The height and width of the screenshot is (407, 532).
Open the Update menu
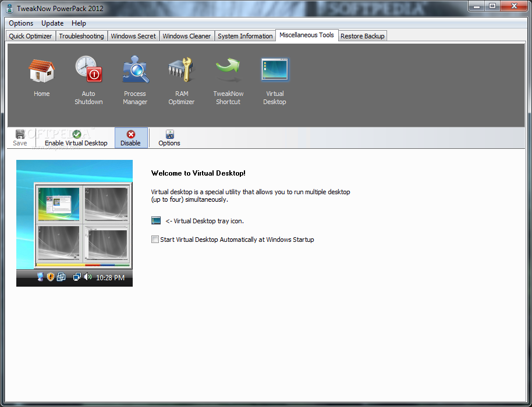52,23
